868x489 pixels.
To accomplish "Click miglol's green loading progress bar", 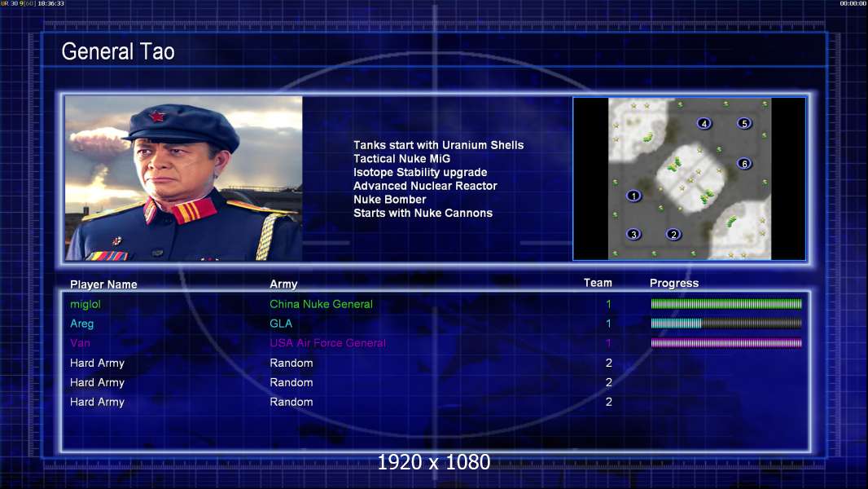I will (x=726, y=303).
